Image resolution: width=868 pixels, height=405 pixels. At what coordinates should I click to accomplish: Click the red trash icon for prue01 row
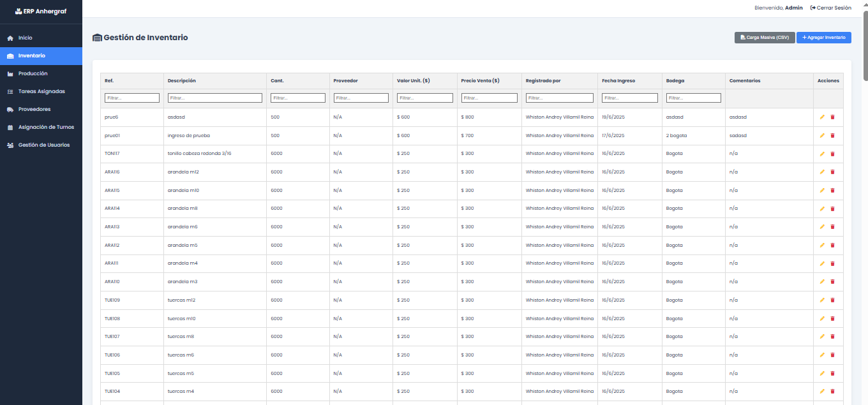click(x=832, y=136)
